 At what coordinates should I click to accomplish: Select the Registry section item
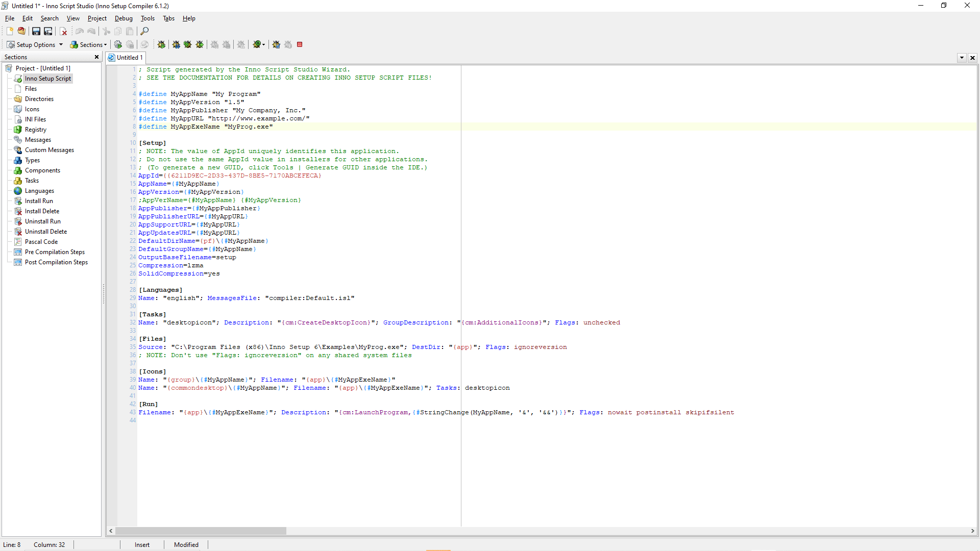click(35, 130)
